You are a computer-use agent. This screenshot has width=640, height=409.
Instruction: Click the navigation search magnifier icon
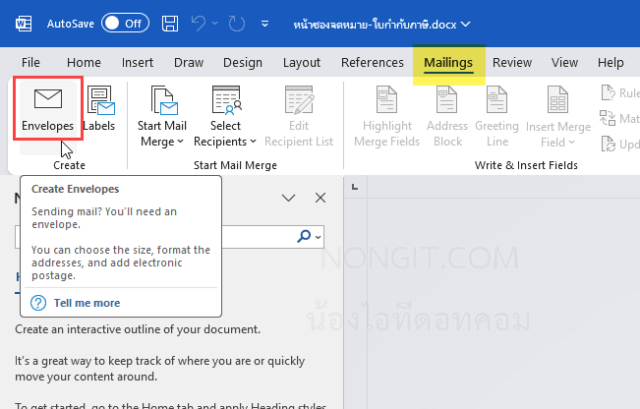304,236
